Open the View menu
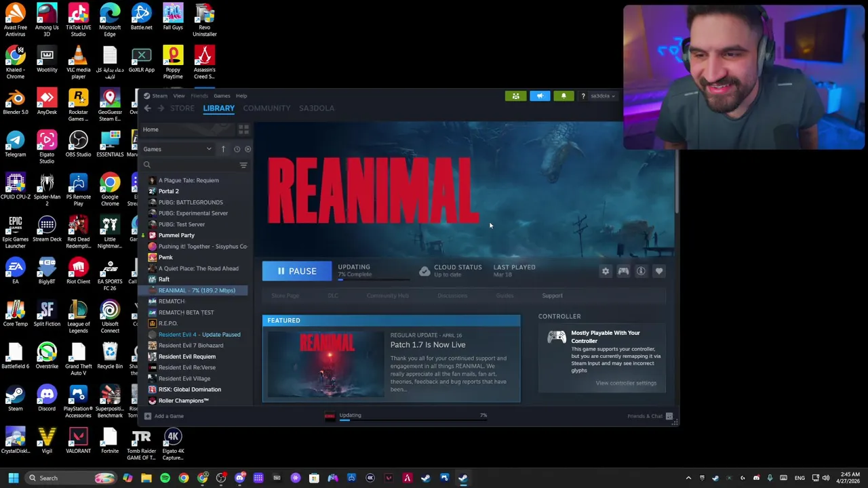Image resolution: width=868 pixels, height=488 pixels. 179,96
